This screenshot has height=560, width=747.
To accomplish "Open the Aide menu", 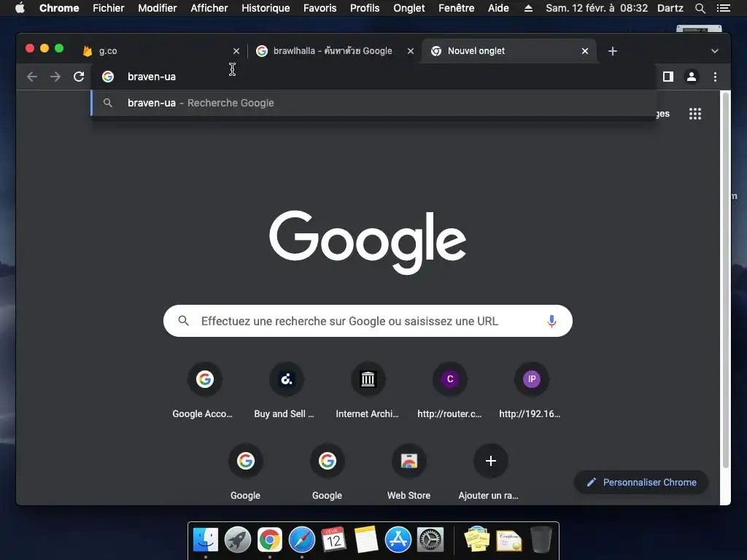I will pos(498,8).
